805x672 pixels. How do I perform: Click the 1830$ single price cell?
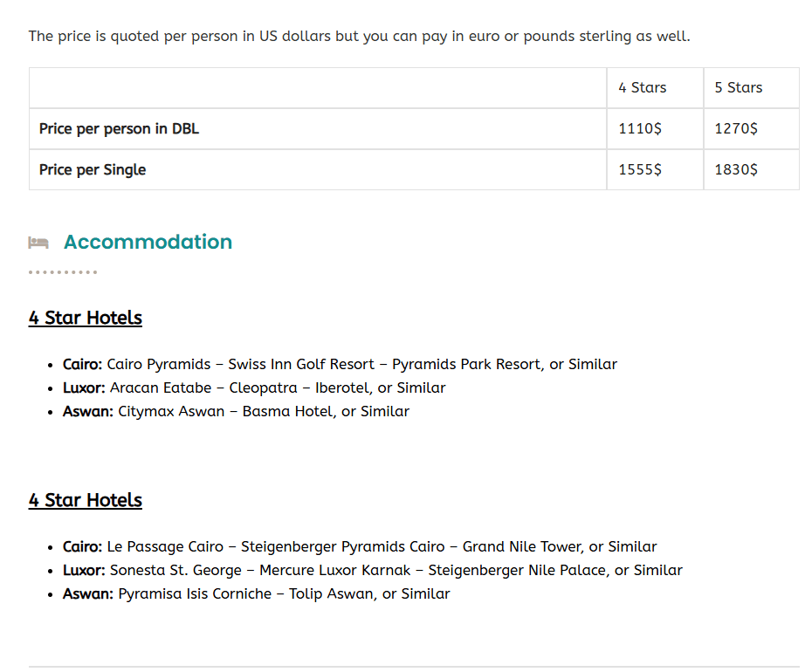tap(736, 169)
